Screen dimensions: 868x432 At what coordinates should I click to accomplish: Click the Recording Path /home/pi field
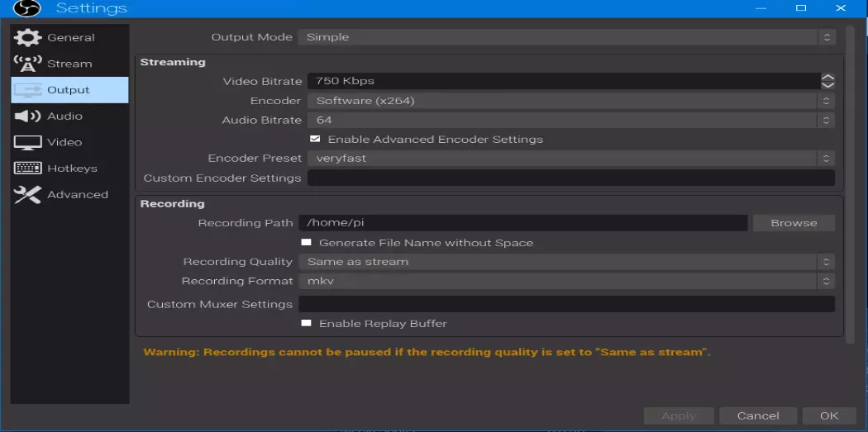(x=523, y=223)
